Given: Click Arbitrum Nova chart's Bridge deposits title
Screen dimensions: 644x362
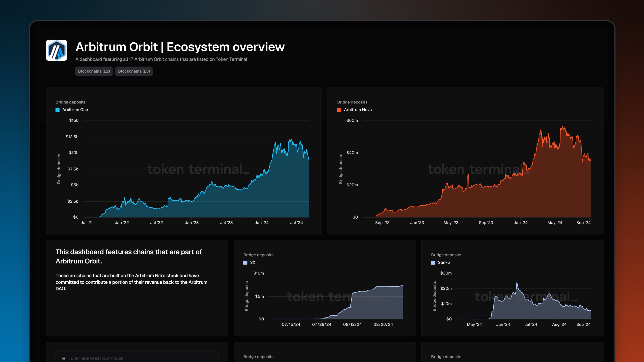Looking at the screenshot, I should pyautogui.click(x=352, y=102).
